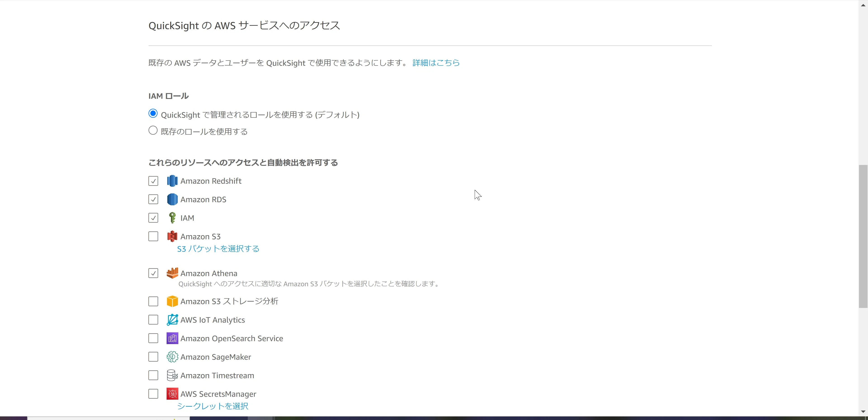Click the Amazon Timestream label text
Screen dimensions: 868x420
[x=217, y=375]
